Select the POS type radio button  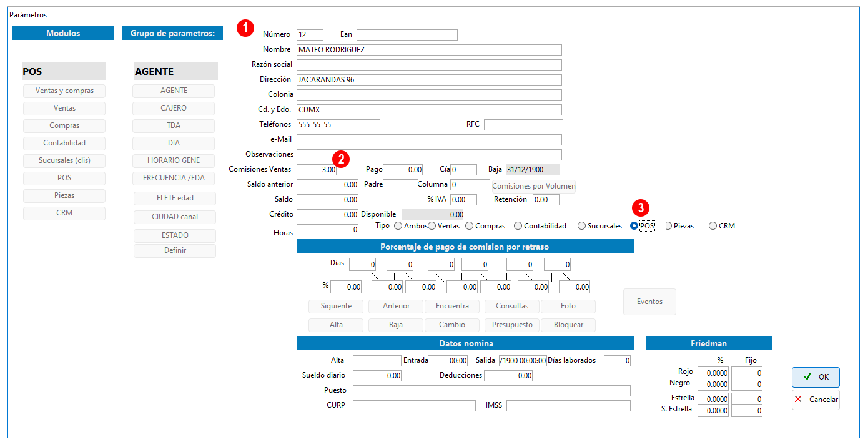point(634,226)
